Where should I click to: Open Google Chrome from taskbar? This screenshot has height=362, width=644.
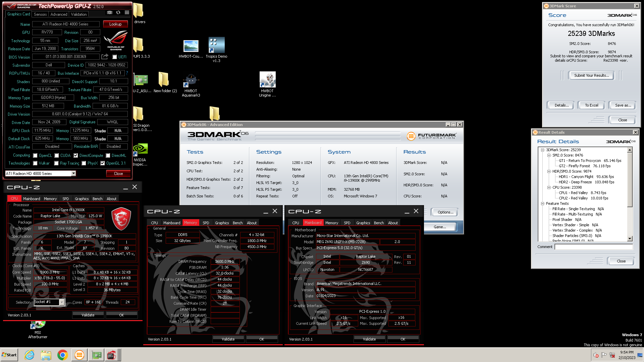[x=62, y=355]
